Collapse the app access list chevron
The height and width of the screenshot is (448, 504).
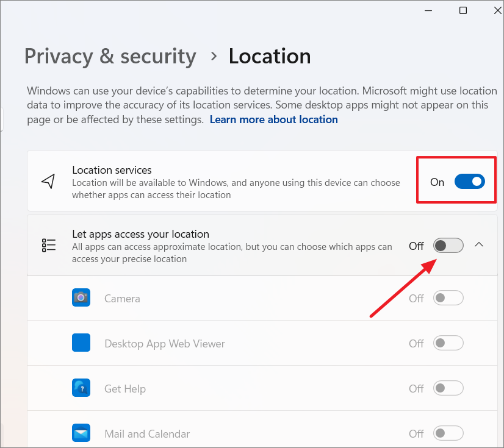[x=479, y=244]
